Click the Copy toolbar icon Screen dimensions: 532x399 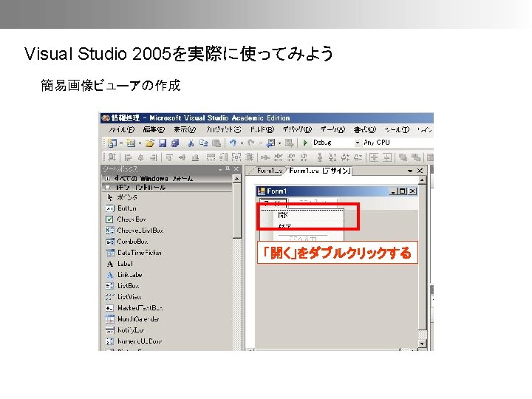[204, 143]
